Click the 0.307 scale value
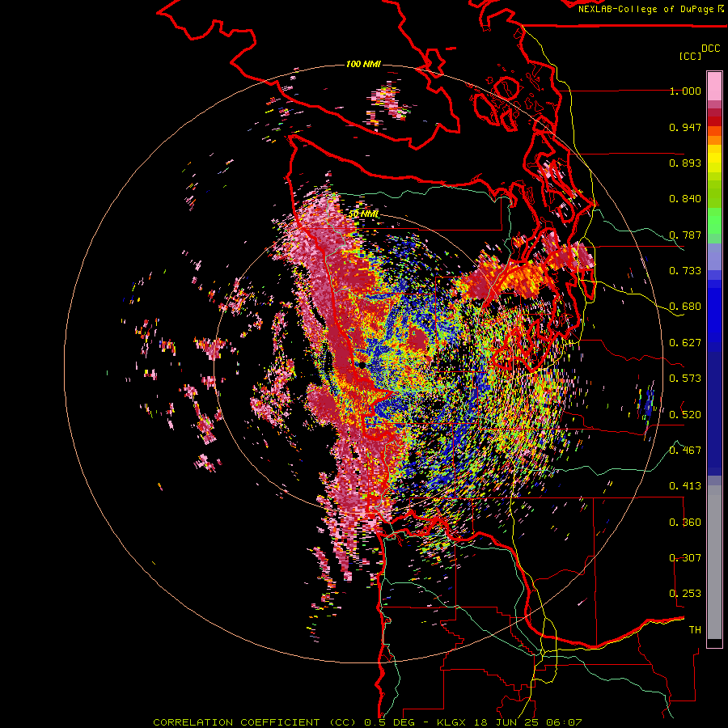The width and height of the screenshot is (728, 728). point(685,557)
